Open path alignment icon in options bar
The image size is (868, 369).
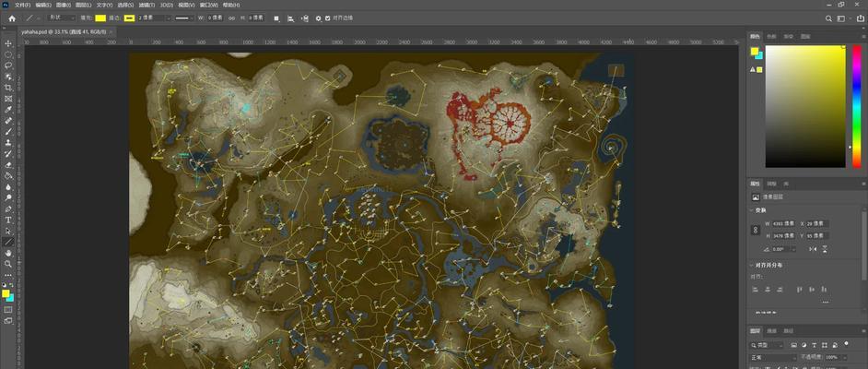pyautogui.click(x=290, y=18)
